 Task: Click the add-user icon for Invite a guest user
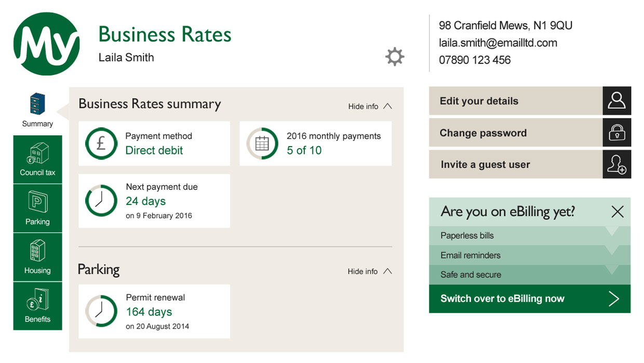[x=617, y=164]
